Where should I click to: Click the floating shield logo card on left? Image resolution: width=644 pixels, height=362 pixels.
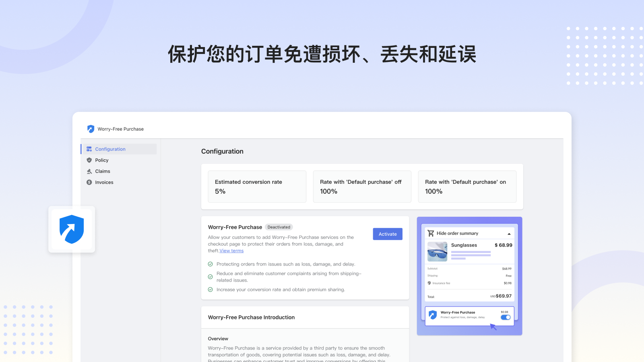tap(72, 229)
